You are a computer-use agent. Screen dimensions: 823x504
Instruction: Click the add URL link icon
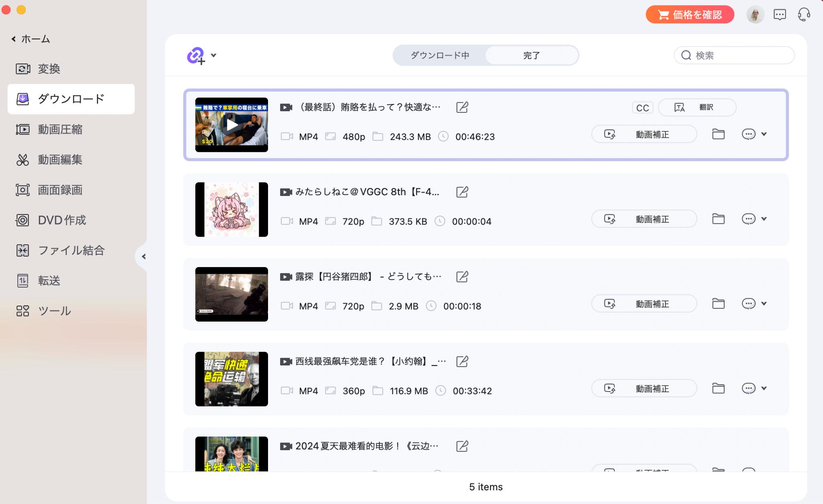click(196, 55)
